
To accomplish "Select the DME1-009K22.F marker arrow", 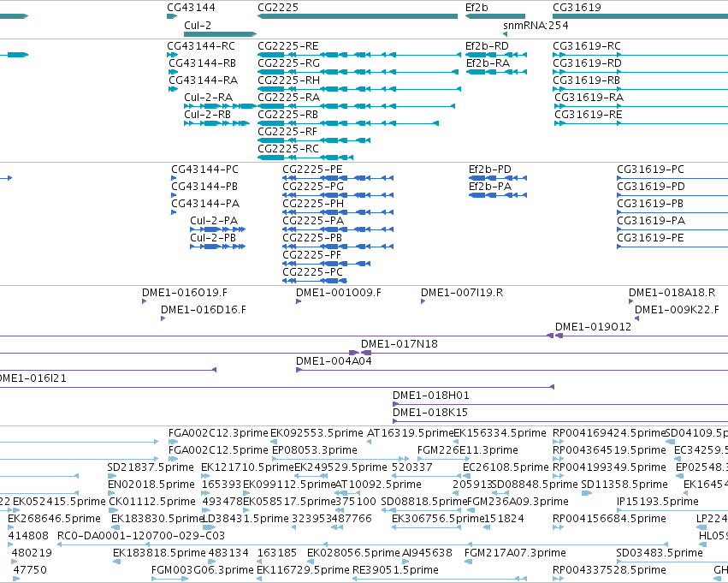I will point(637,318).
